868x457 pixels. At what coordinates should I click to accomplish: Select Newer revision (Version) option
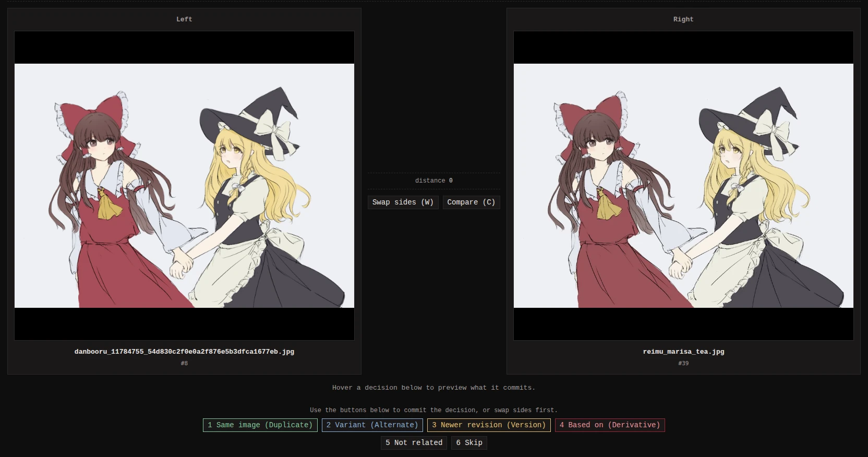coord(489,425)
